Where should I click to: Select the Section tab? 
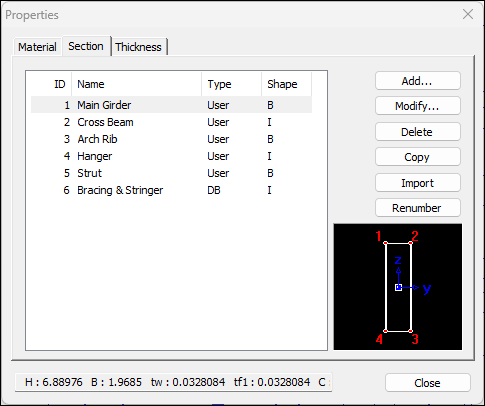pos(86,46)
